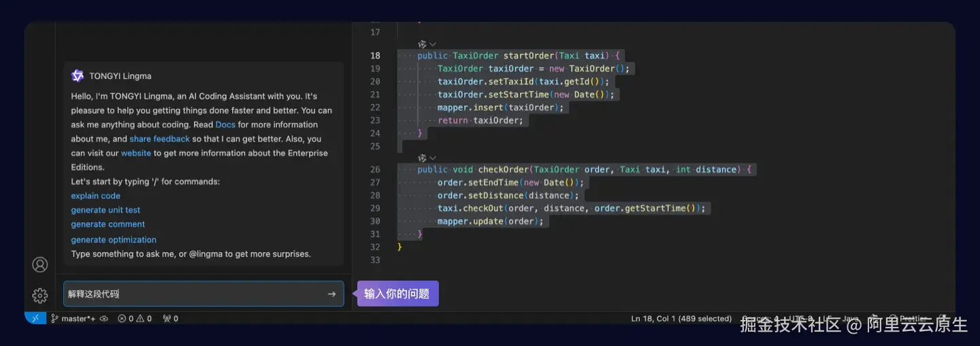980x346 pixels.
Task: Select the generate optimization command
Action: point(114,240)
